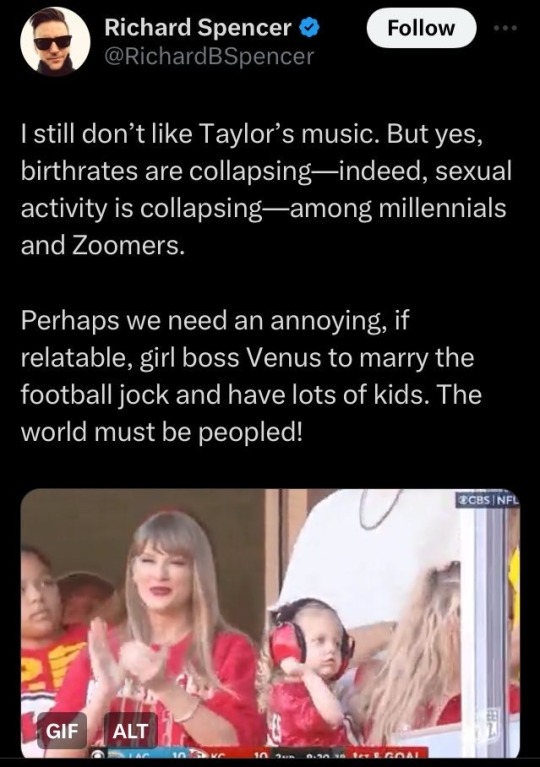
Task: Click the sentence 'The world must be peopled!'
Action: 251,413
